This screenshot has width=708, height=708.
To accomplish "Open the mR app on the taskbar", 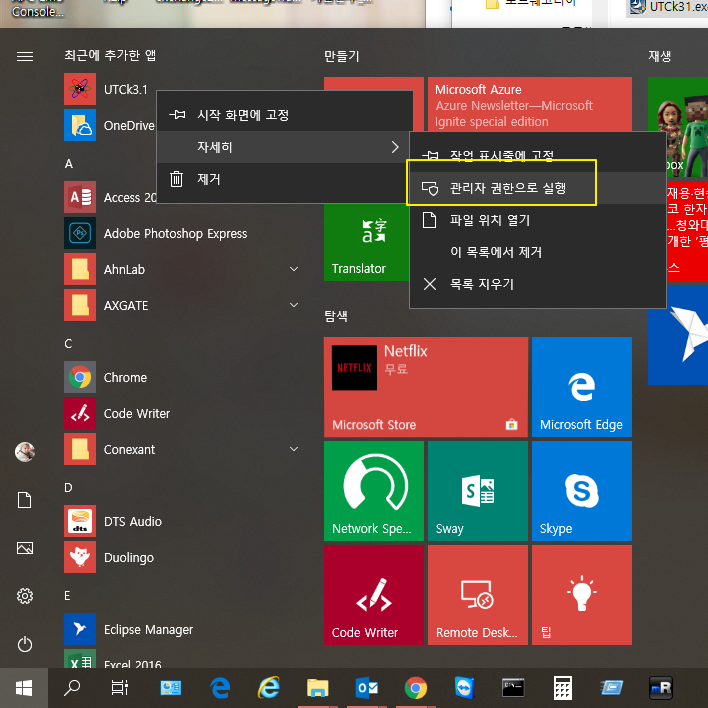I will [x=661, y=688].
